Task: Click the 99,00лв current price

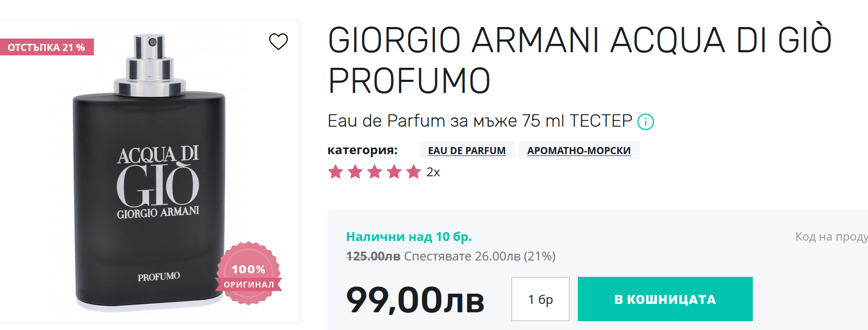Action: click(415, 300)
